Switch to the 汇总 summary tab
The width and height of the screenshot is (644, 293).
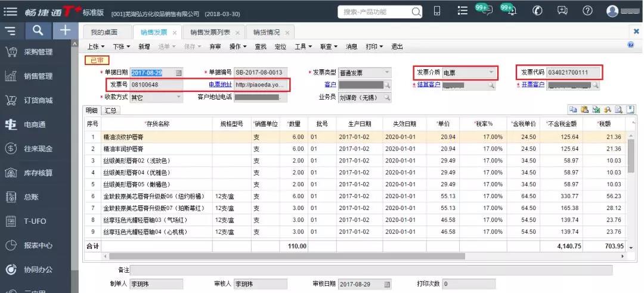pyautogui.click(x=110, y=110)
